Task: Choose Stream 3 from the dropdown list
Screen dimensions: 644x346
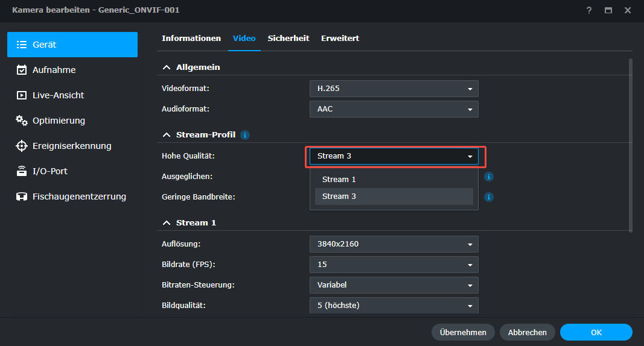Action: pyautogui.click(x=394, y=197)
